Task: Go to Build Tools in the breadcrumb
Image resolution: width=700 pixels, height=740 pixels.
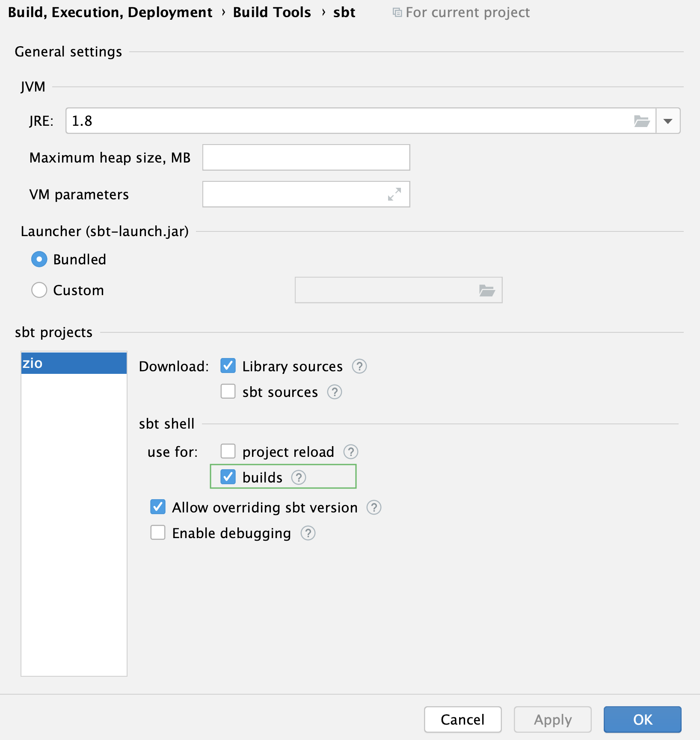Action: coord(272,12)
